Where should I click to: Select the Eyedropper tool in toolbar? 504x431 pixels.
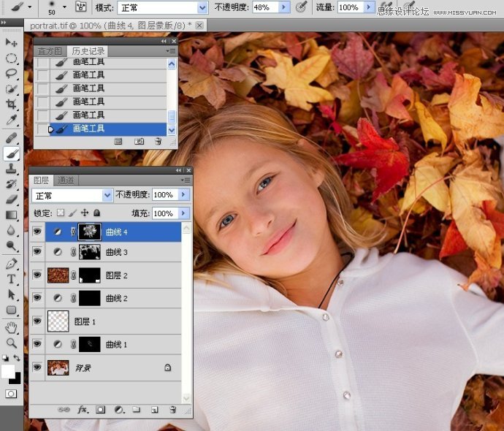(12, 120)
